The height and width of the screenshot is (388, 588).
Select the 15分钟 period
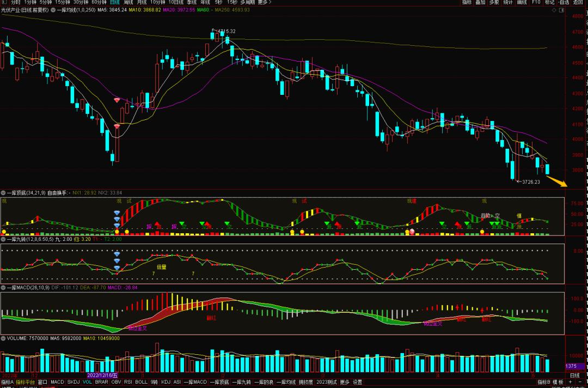click(x=63, y=2)
